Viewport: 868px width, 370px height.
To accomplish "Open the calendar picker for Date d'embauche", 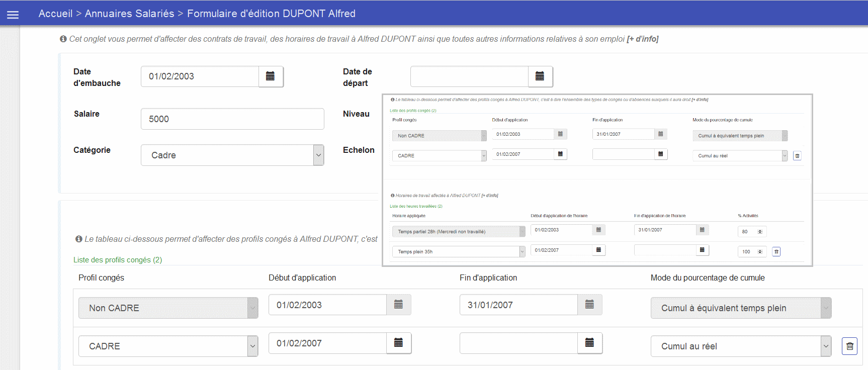I will tap(271, 76).
